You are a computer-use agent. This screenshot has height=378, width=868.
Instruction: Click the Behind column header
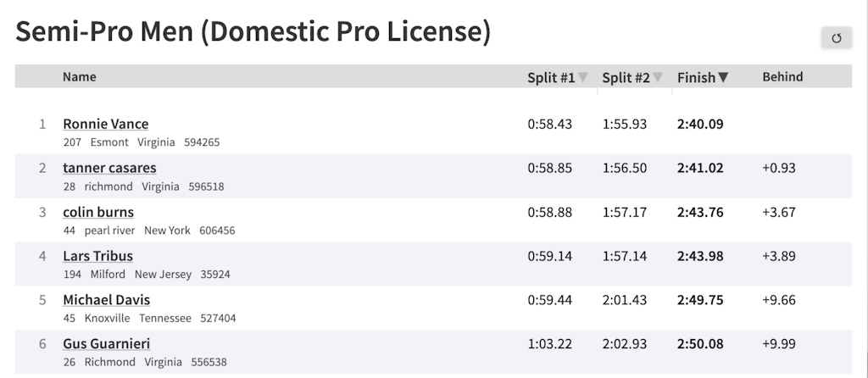pyautogui.click(x=782, y=77)
